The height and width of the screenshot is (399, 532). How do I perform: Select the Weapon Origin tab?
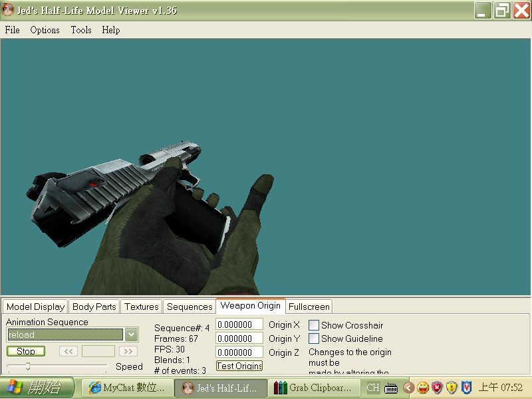(251, 305)
